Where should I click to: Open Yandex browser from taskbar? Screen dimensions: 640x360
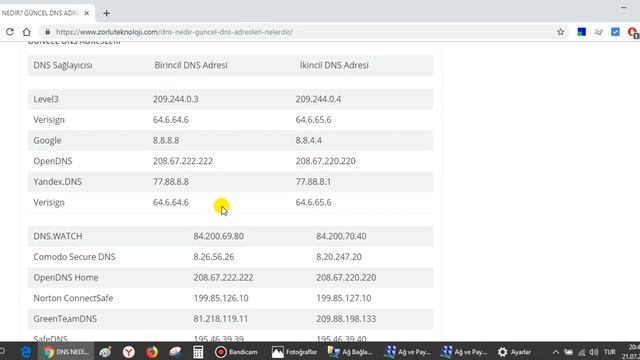point(129,351)
